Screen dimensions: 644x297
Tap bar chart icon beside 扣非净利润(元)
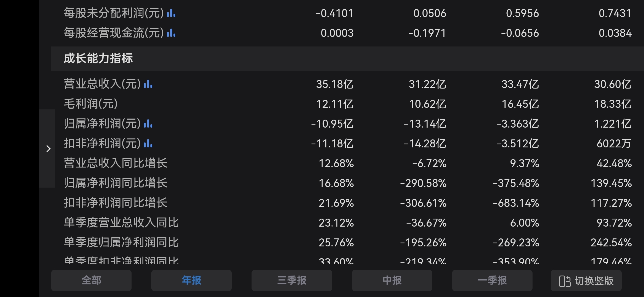pyautogui.click(x=148, y=143)
